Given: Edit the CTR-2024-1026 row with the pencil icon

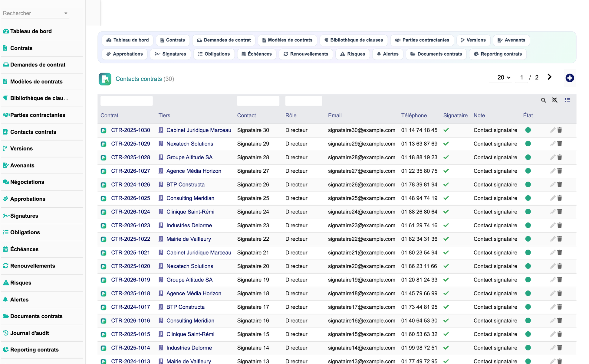Looking at the screenshot, I should (553, 184).
